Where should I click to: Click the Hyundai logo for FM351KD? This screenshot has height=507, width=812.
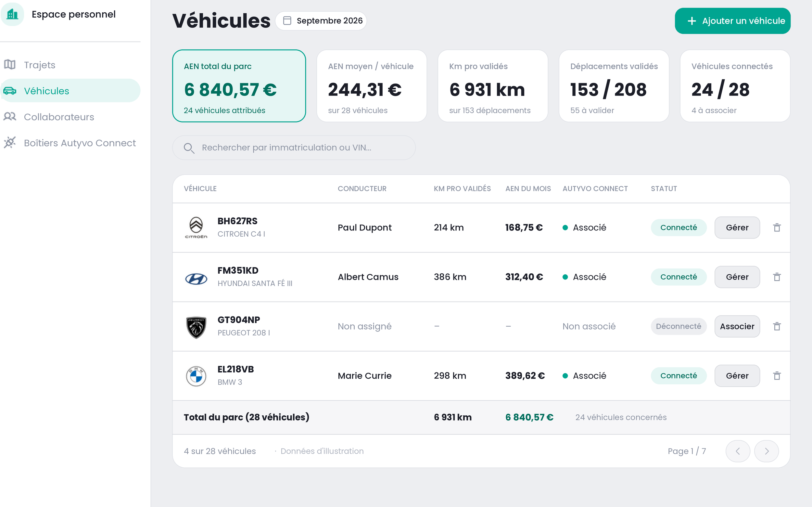[196, 278]
